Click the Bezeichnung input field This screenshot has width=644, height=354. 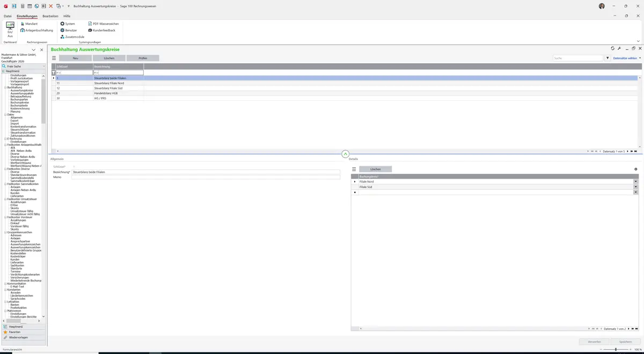pyautogui.click(x=206, y=172)
